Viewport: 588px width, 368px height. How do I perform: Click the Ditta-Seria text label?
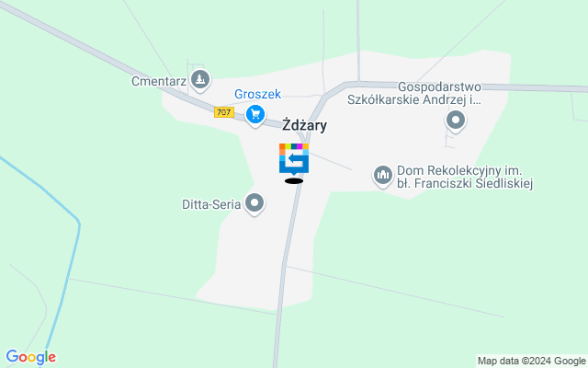point(211,204)
